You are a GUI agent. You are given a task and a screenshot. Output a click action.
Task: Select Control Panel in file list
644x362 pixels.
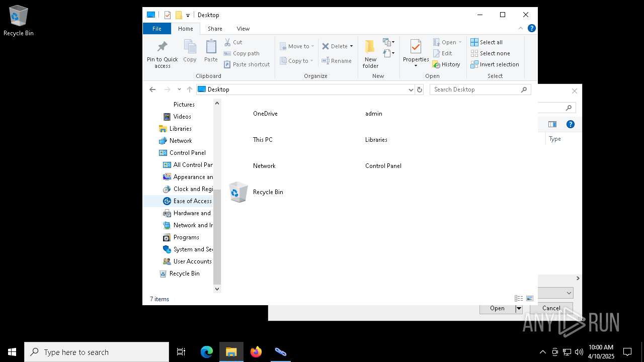pyautogui.click(x=383, y=166)
